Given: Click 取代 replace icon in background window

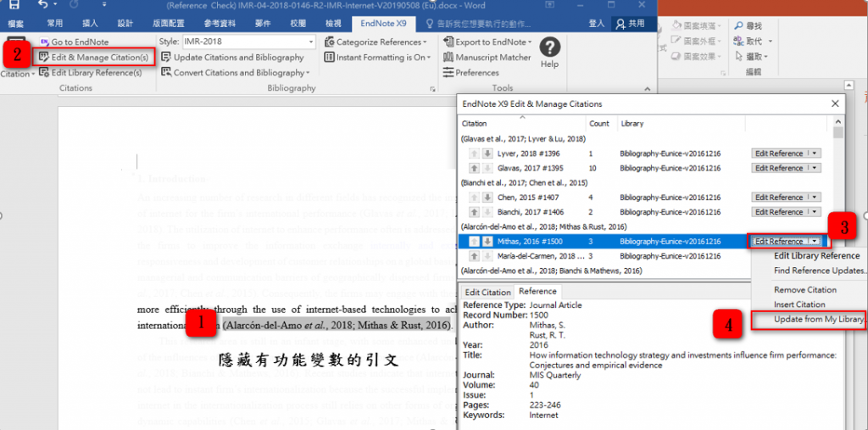Looking at the screenshot, I should [739, 41].
